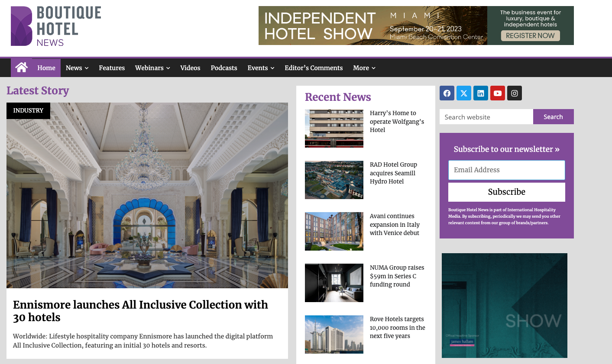Screen dimensions: 612x364
Task: Open the Editor's Comments menu item
Action: pos(314,68)
